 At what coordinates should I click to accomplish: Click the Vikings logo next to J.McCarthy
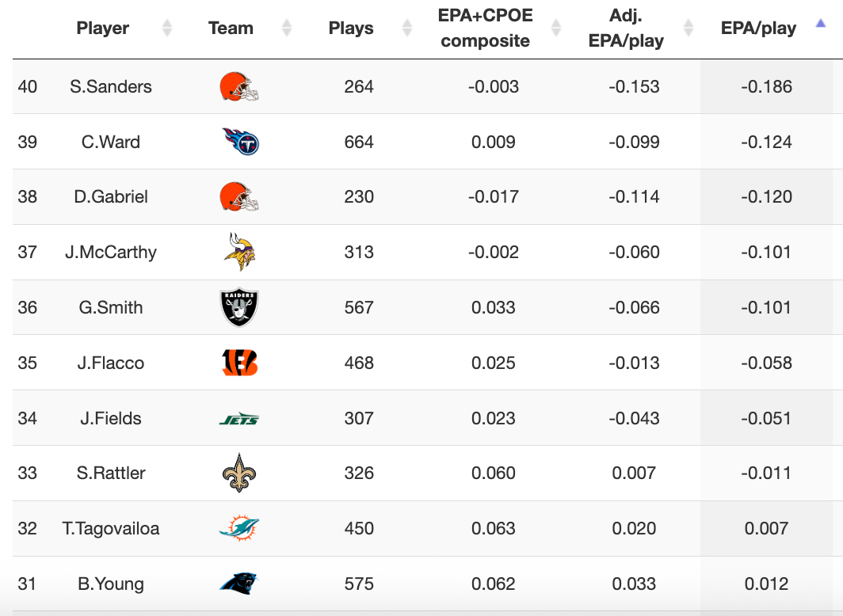[x=239, y=252]
